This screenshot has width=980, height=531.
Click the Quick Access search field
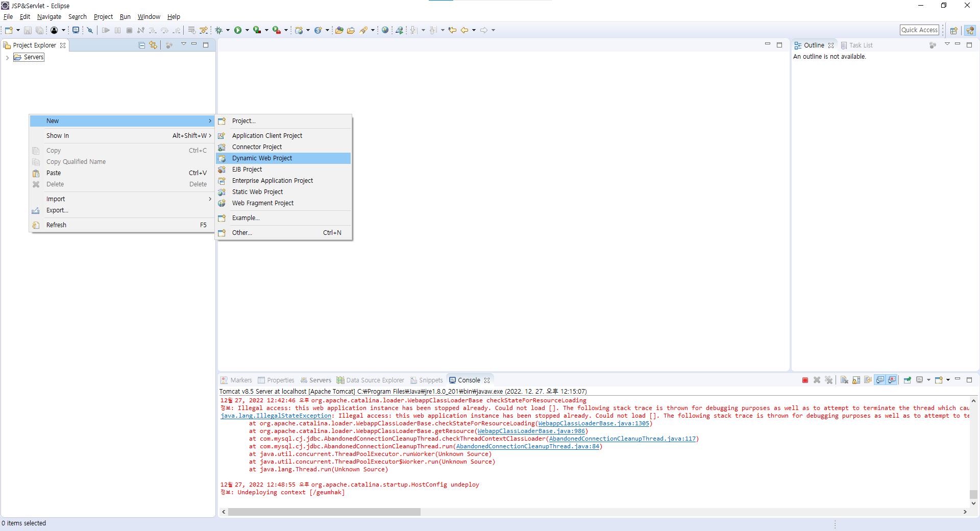tap(919, 30)
